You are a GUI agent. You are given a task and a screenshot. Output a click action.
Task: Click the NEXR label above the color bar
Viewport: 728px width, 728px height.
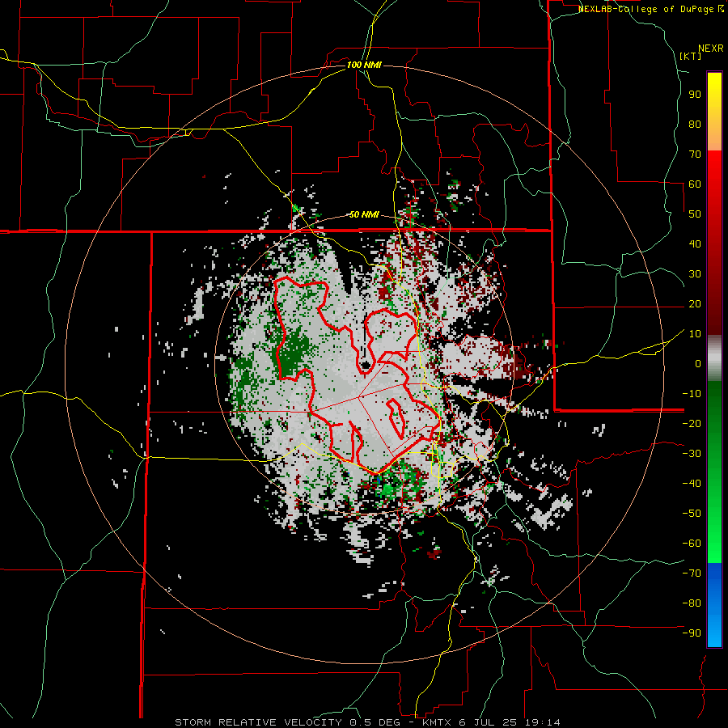tap(711, 49)
